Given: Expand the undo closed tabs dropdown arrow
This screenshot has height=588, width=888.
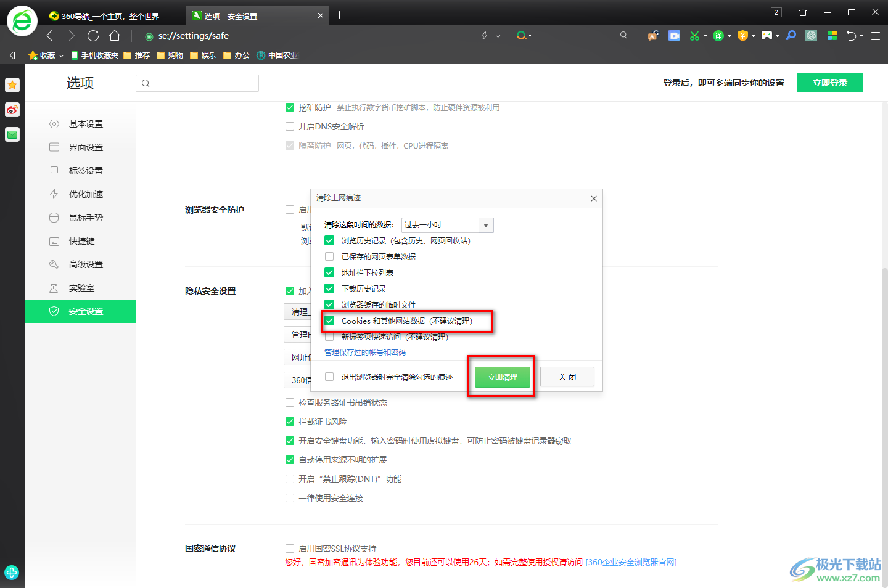Looking at the screenshot, I should [861, 36].
